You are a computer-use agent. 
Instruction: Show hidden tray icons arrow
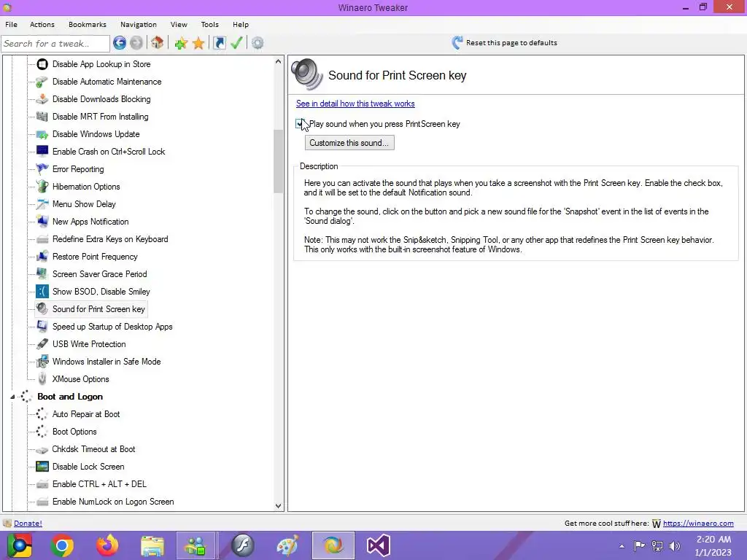(622, 546)
